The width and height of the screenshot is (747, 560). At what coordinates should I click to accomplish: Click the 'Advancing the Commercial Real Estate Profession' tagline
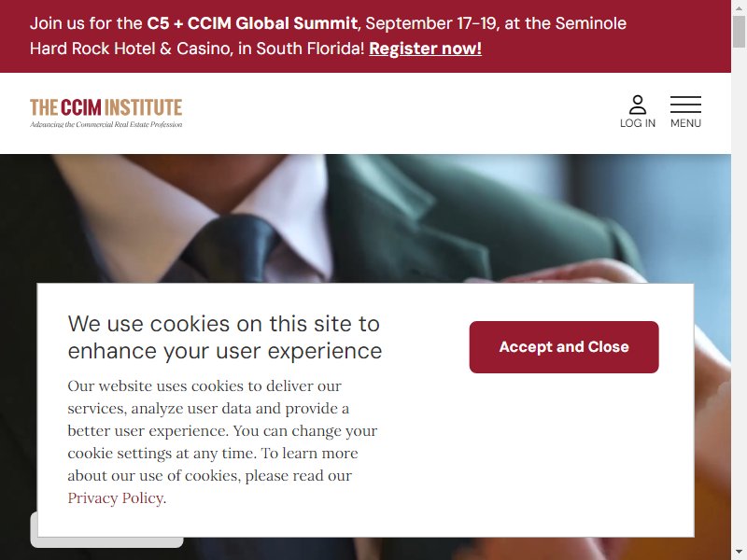(x=106, y=125)
